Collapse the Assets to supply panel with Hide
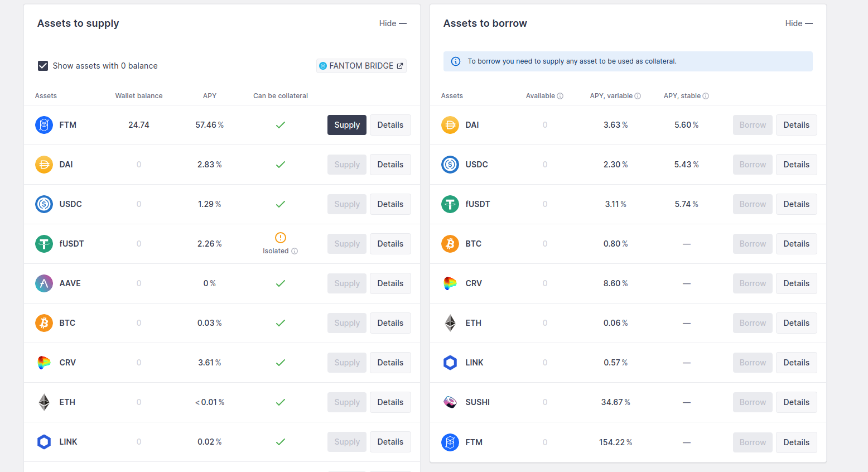 [393, 23]
